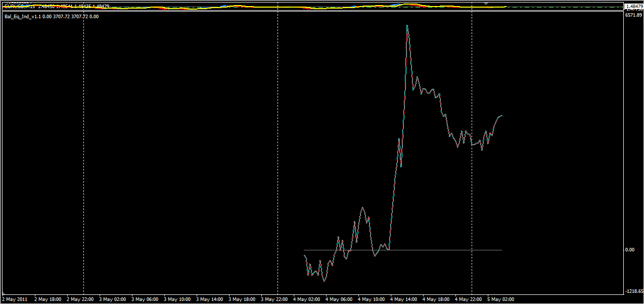Viewport: 644px width, 304px height.
Task: Click the -1218.65 scale value
Action: 634,291
